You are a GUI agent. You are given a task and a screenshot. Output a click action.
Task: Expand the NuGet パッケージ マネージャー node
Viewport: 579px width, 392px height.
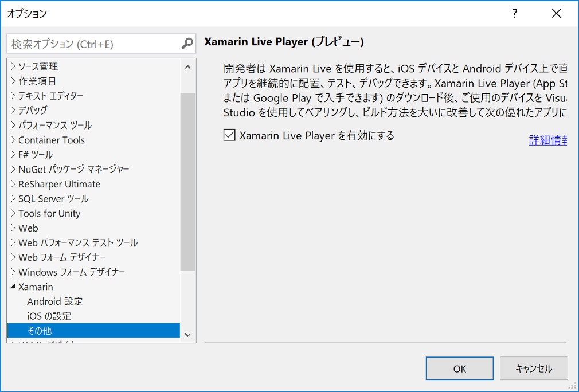tap(13, 169)
